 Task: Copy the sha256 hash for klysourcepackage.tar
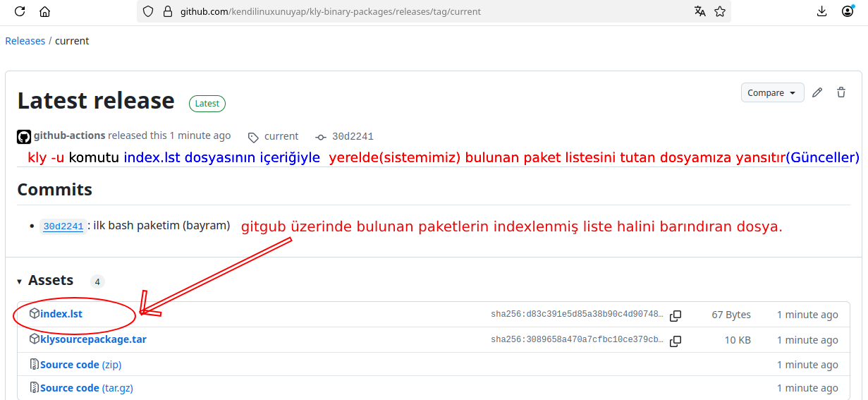pos(676,341)
